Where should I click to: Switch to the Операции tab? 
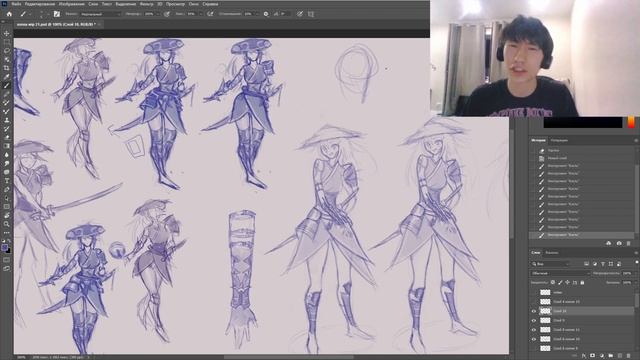(x=559, y=140)
